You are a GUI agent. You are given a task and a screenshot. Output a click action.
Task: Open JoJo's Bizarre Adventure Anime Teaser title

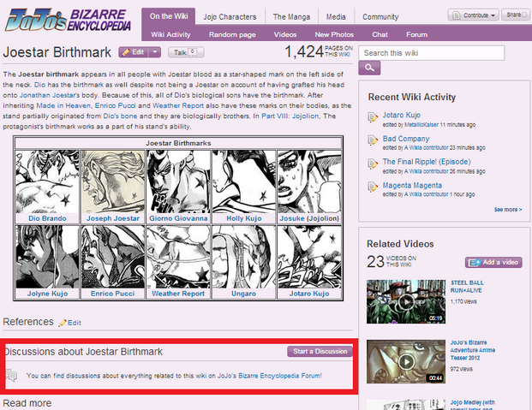coord(473,350)
